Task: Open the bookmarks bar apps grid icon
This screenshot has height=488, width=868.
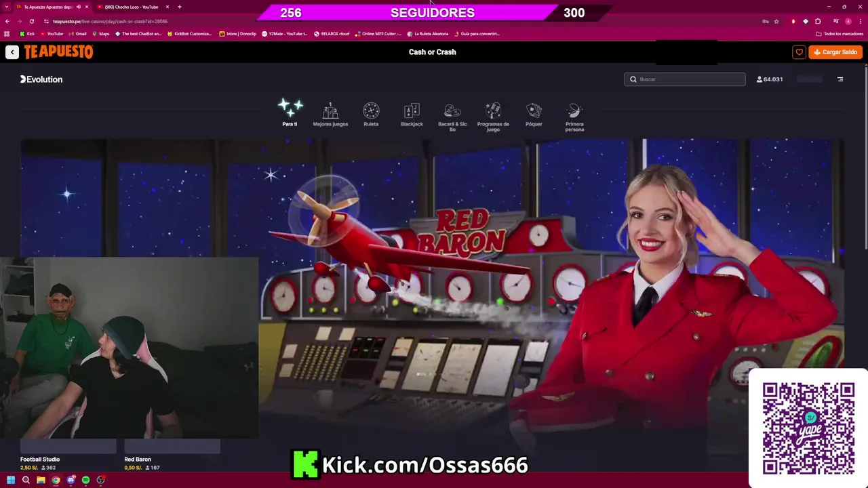Action: point(7,34)
